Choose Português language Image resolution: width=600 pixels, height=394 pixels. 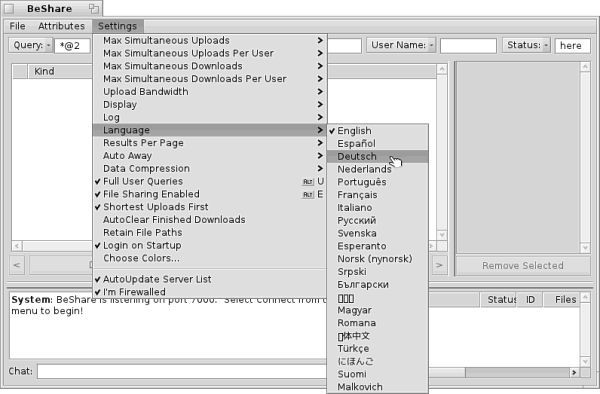pyautogui.click(x=377, y=182)
